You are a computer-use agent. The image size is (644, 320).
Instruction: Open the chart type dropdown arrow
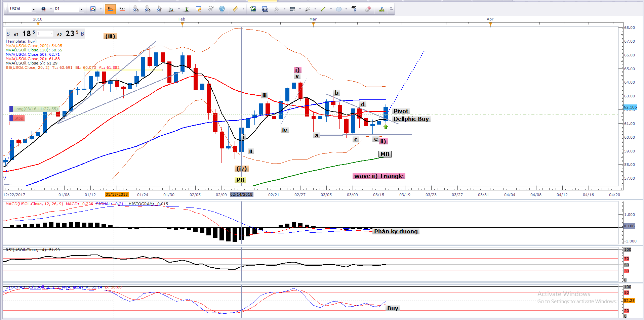pyautogui.click(x=100, y=9)
